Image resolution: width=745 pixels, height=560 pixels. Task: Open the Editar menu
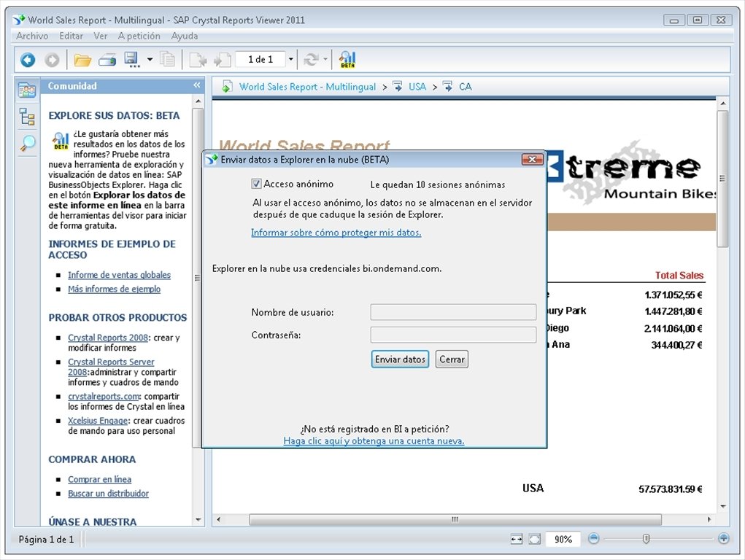click(x=72, y=36)
